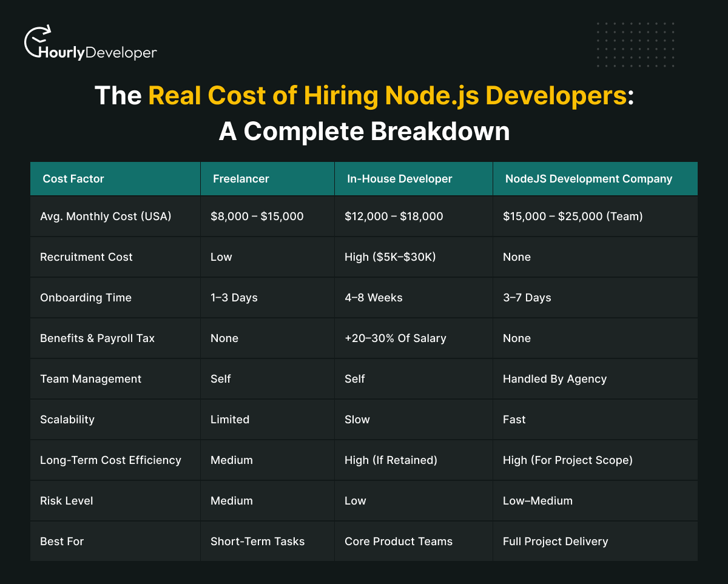This screenshot has height=584, width=728.
Task: Click the 'Long-Term Cost Efficiency' row label
Action: click(110, 460)
